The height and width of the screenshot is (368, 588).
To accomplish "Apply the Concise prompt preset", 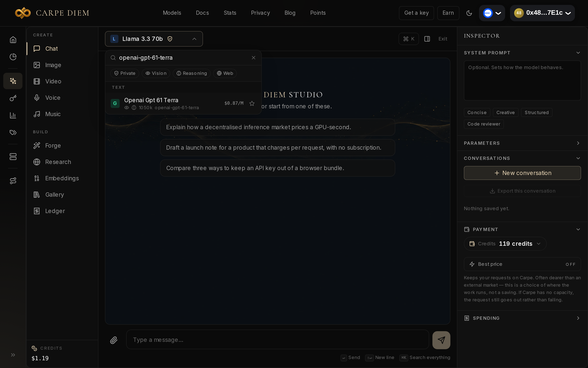I will point(477,112).
